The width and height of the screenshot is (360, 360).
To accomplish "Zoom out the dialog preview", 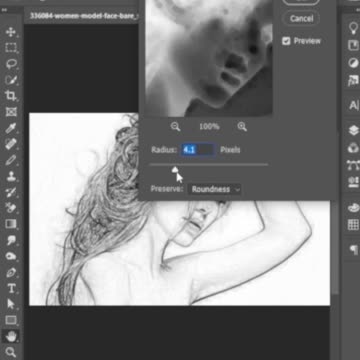I will point(175,127).
